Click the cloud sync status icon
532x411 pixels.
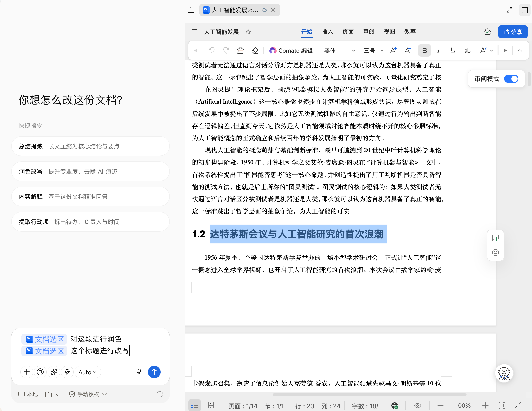point(487,32)
